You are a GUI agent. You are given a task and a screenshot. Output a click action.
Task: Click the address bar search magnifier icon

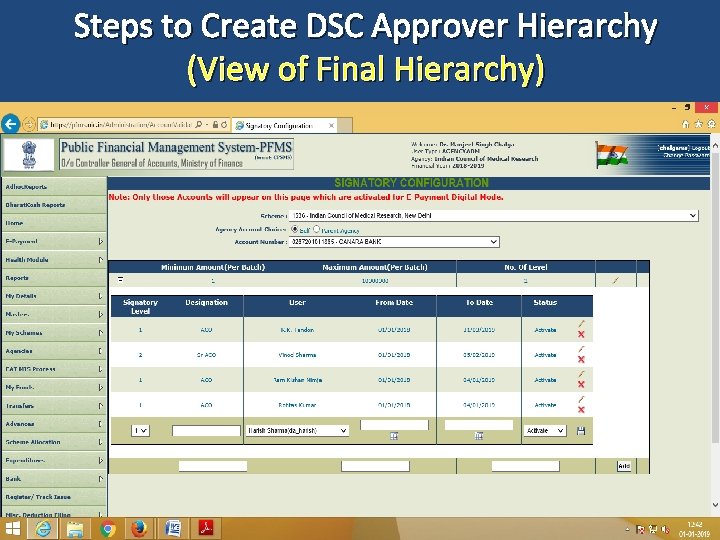(x=199, y=124)
